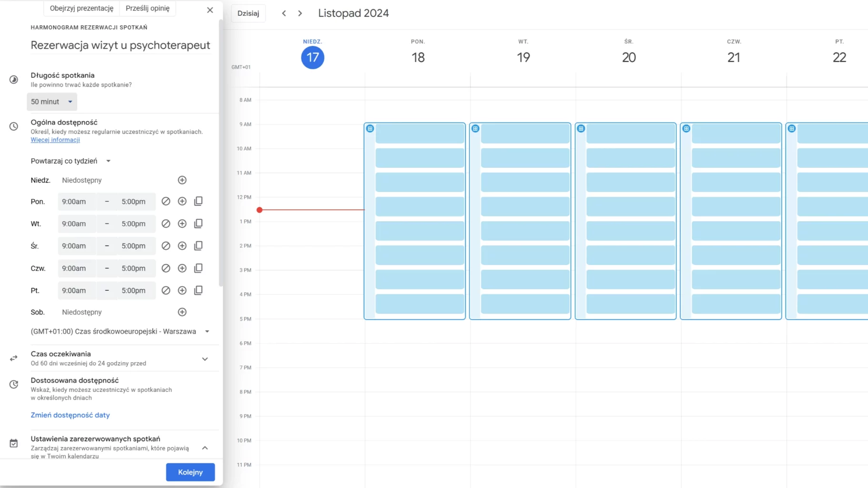Add another time period for Pon.
Screen dimensions: 868x488
(x=182, y=202)
